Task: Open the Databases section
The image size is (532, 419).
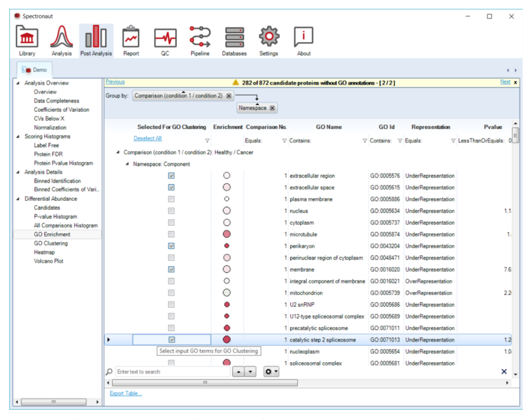Action: (234, 41)
